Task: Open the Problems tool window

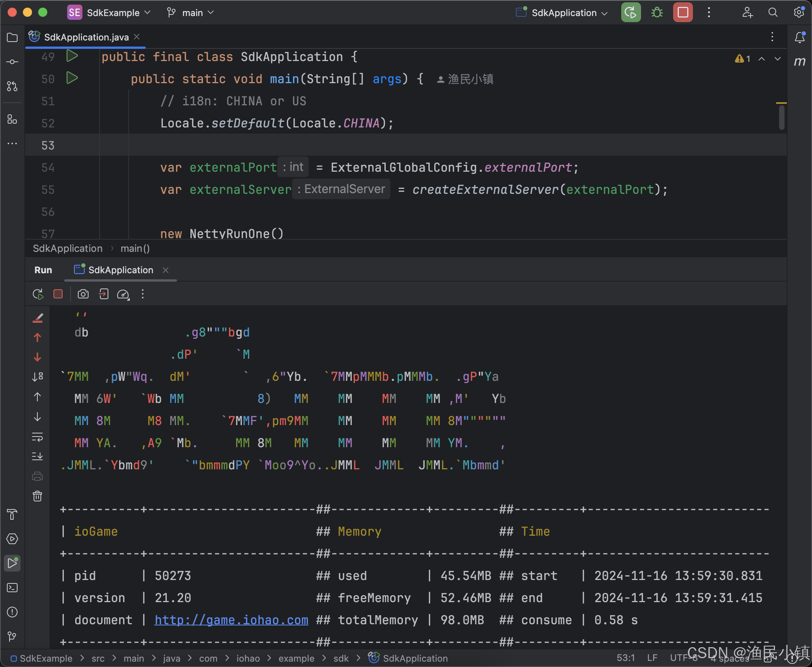Action: [x=12, y=612]
